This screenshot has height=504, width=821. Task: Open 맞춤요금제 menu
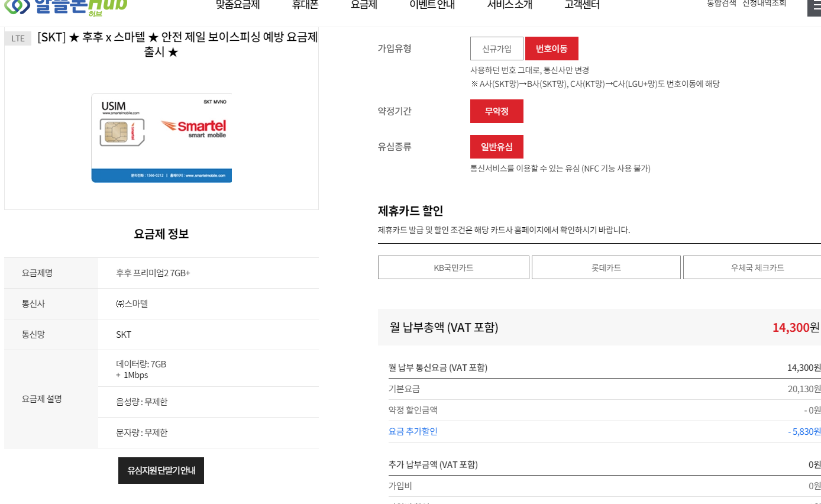238,5
